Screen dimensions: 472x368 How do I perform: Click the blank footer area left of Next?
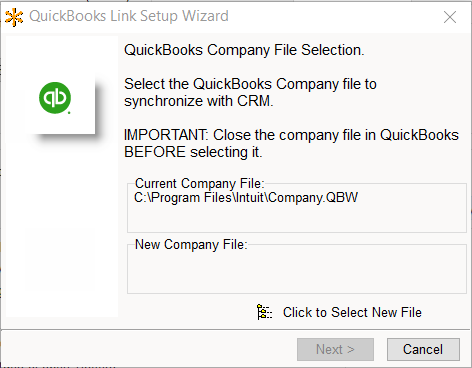click(x=148, y=349)
